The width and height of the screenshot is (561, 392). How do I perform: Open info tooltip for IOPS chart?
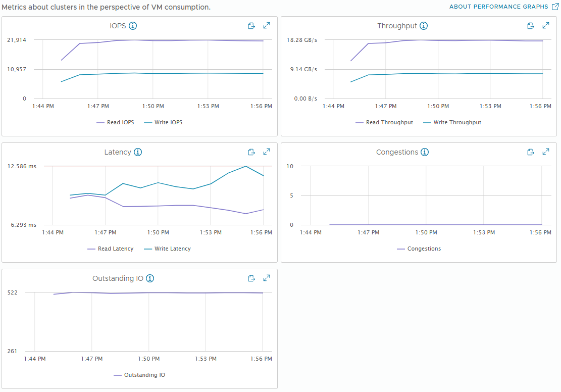click(x=133, y=26)
